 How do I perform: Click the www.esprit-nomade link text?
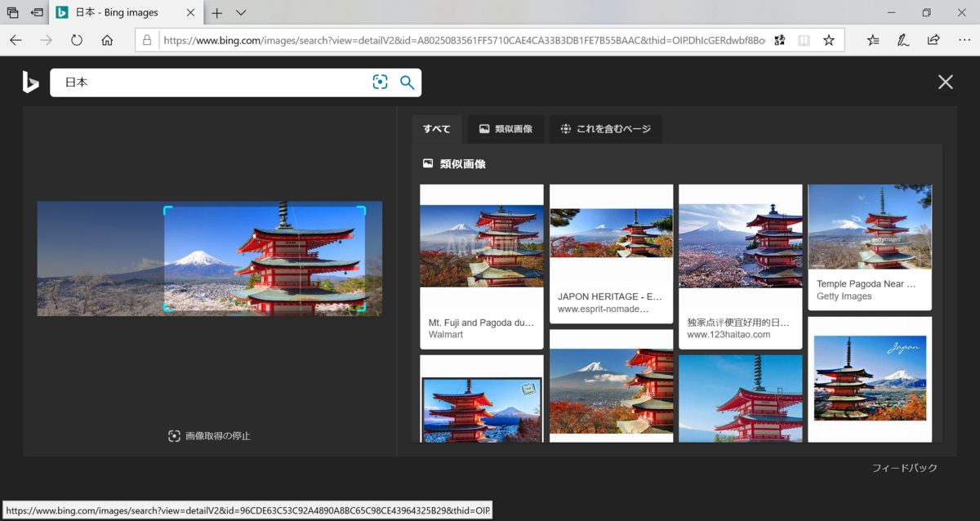coord(604,309)
